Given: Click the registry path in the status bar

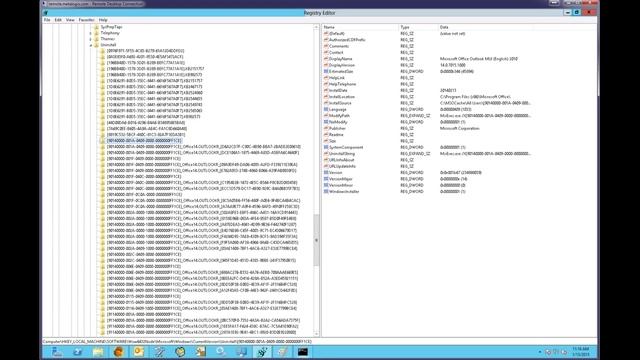Looking at the screenshot, I should [x=177, y=342].
